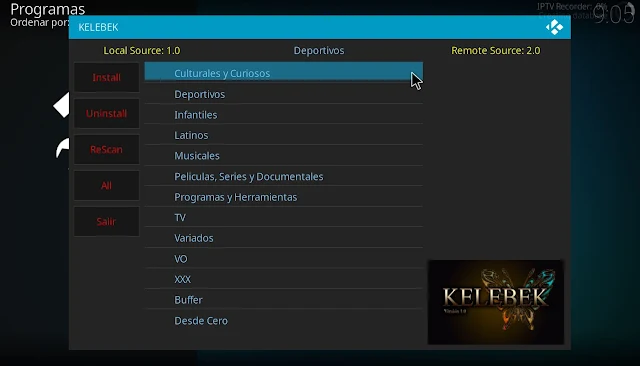The image size is (640, 366).
Task: Click the KELEBEK butterfly logo image
Action: click(x=496, y=302)
